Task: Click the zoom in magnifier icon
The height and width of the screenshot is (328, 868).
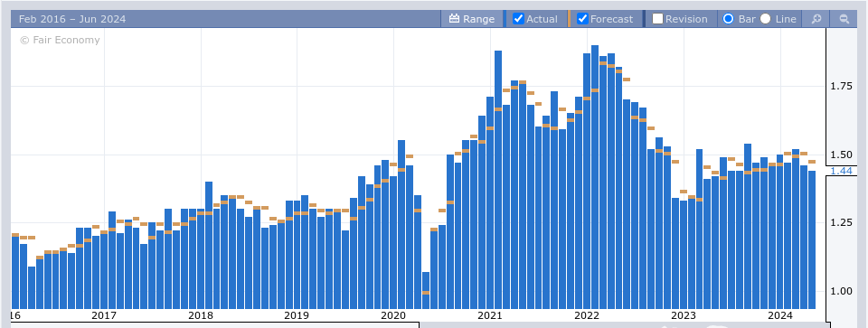Action: point(816,19)
